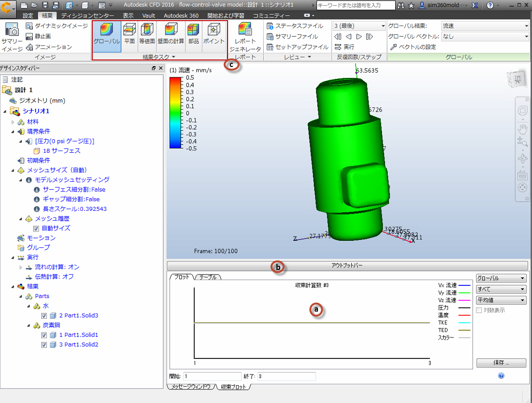Open the ディシジョンセンター ribbon tab
The image size is (532, 403).
click(88, 15)
